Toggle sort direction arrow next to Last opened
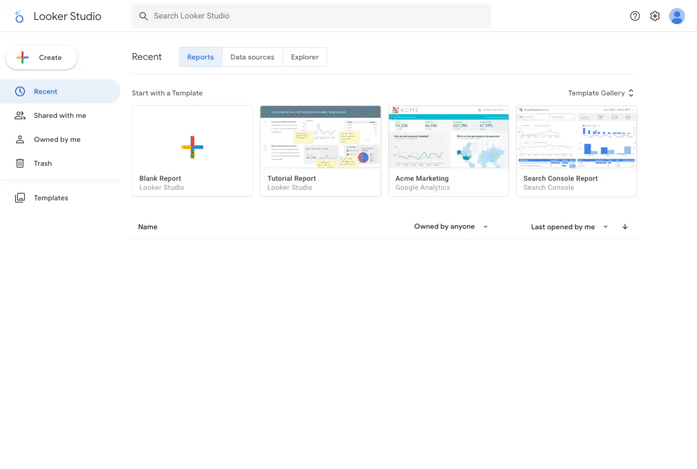This screenshot has height=469, width=697. tap(625, 227)
